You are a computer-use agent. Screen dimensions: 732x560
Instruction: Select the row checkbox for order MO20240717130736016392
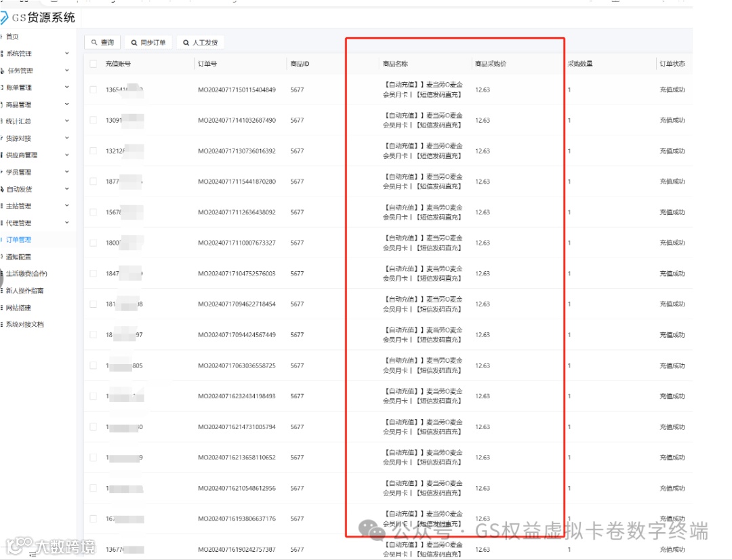tap(94, 151)
